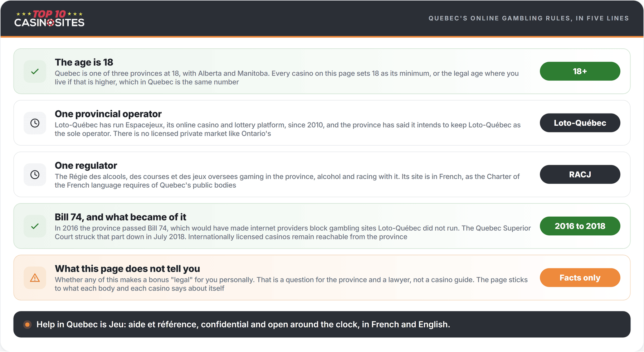Click the RACJ badge
The image size is (644, 352).
(580, 174)
